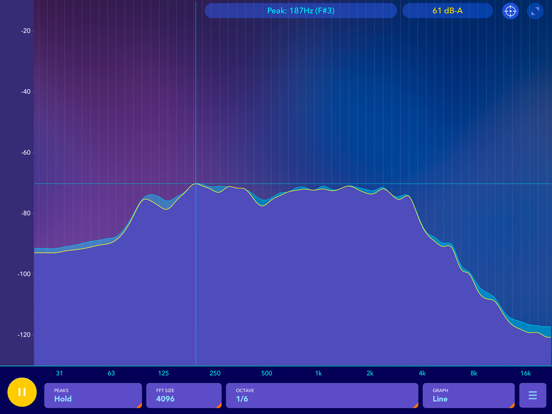Open the Graph Line selector
This screenshot has height=414, width=552.
469,395
